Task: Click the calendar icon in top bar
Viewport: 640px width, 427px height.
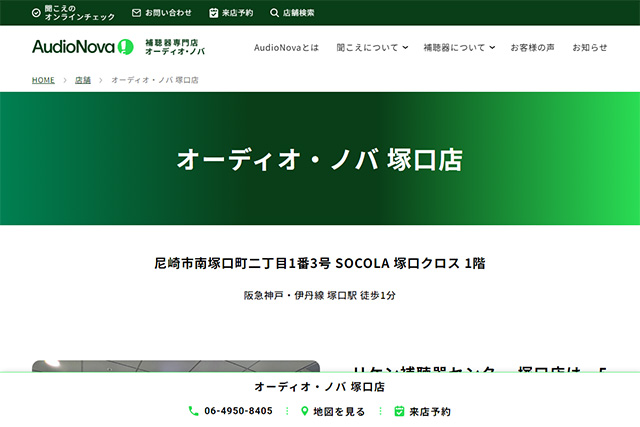Action: click(214, 13)
